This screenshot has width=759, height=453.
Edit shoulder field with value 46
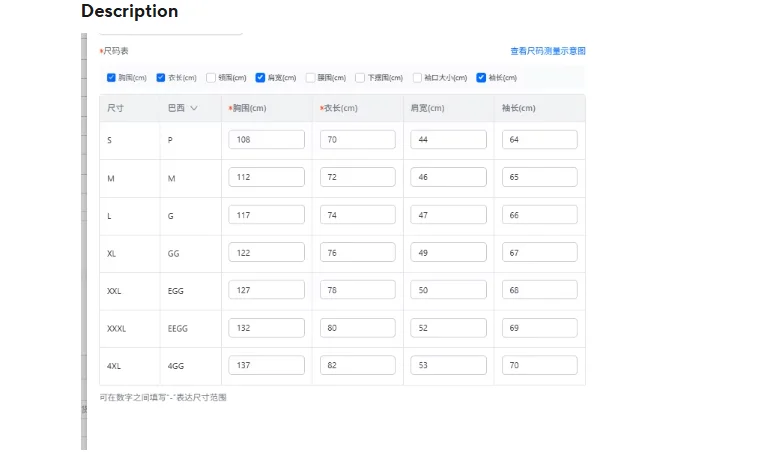(449, 177)
